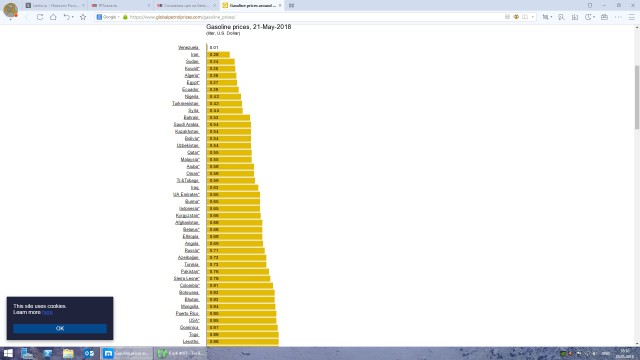Viewport: 640px width, 360px height.
Task: Open the toolbox briefcase icon in toolbar
Action: [x=604, y=17]
